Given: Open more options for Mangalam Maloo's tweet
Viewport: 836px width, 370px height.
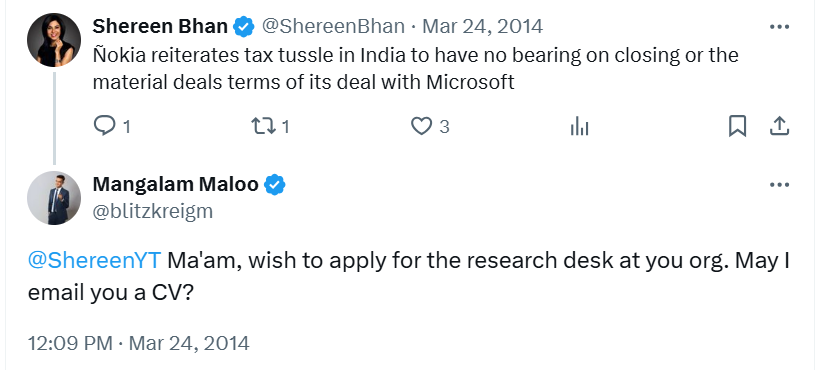Looking at the screenshot, I should (x=779, y=185).
